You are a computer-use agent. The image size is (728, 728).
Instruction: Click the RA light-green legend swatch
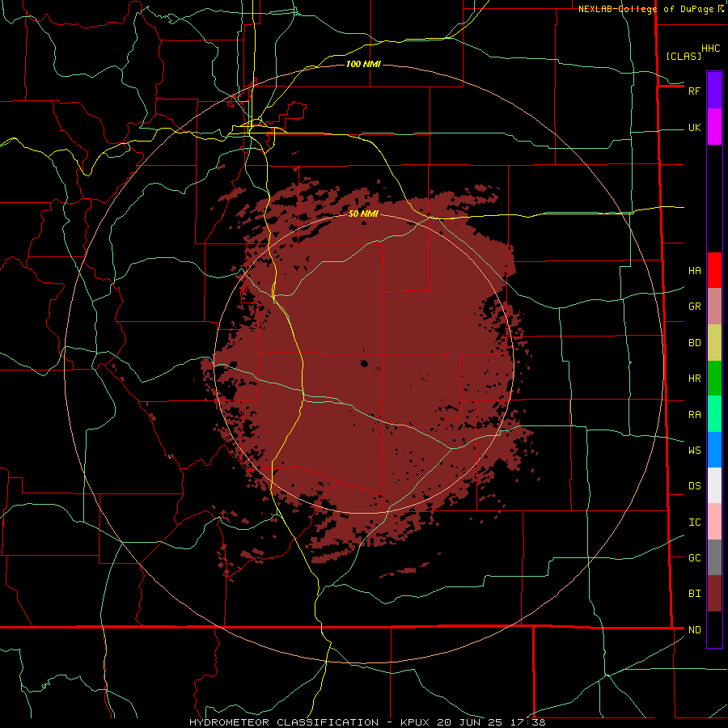714,414
